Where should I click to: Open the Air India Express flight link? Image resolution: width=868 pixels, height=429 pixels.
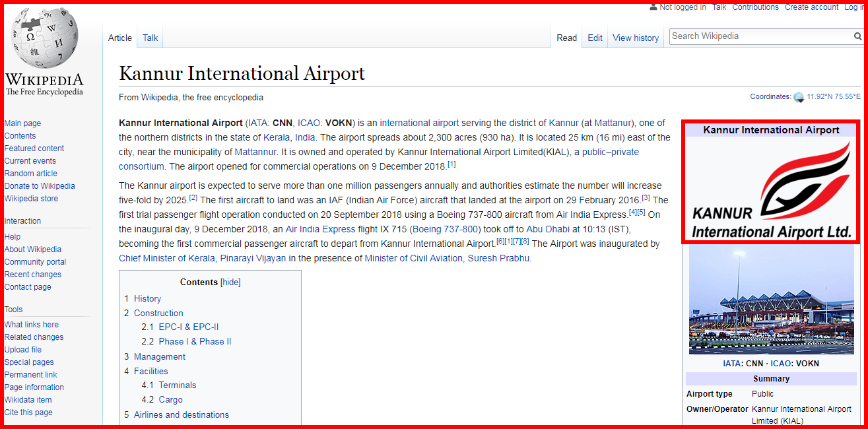click(x=320, y=230)
